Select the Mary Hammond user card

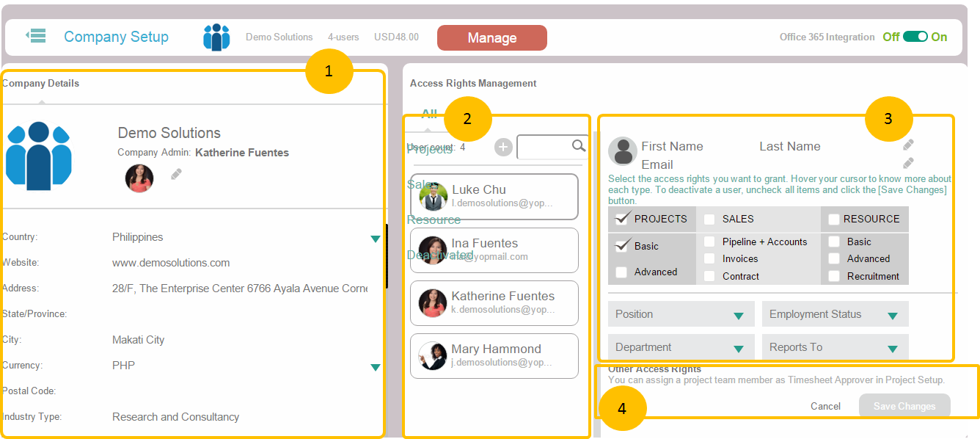(x=494, y=356)
